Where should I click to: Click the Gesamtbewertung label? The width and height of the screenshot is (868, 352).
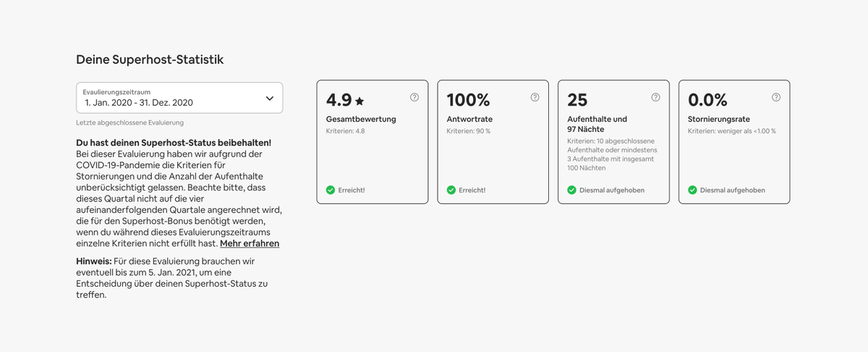tap(361, 119)
